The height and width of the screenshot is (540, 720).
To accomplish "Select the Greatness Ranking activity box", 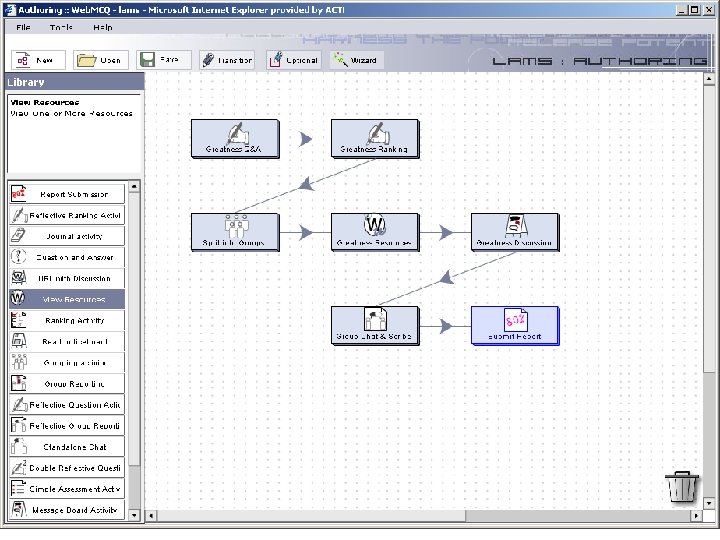I will [x=375, y=139].
